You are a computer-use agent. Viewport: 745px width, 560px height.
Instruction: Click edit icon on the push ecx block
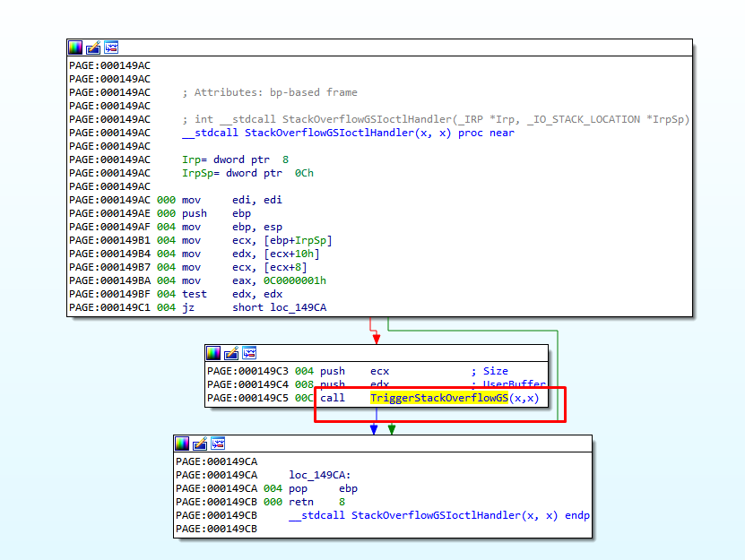[x=232, y=353]
